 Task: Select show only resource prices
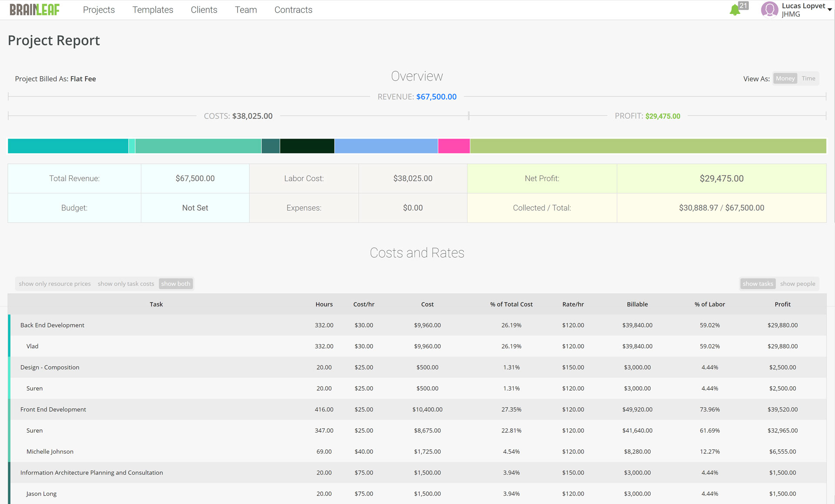pyautogui.click(x=55, y=284)
